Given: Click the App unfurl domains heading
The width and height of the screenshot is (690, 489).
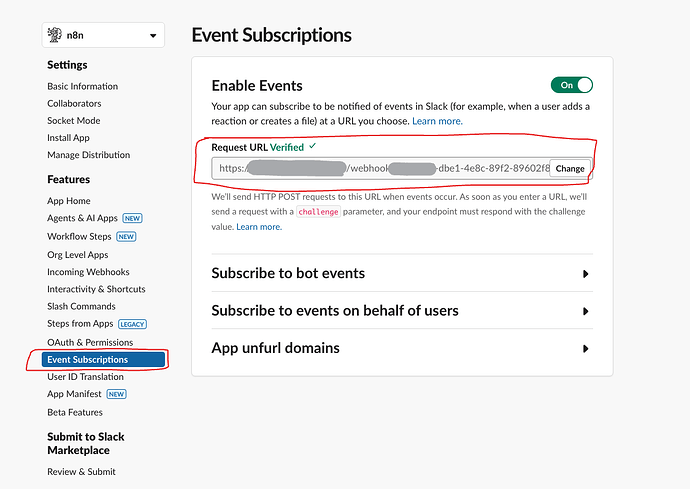Looking at the screenshot, I should pos(275,348).
